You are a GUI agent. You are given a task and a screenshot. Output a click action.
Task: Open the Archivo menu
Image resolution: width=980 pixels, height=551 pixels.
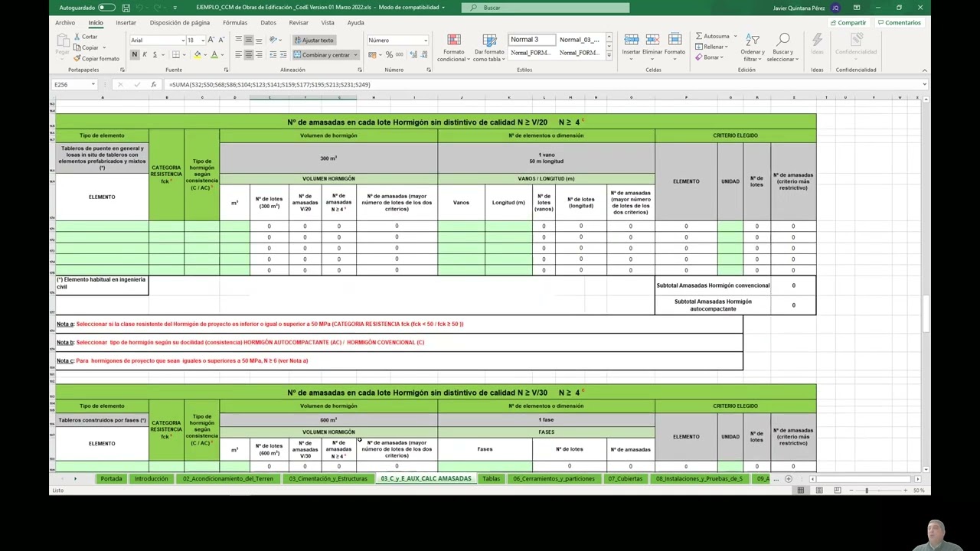65,22
